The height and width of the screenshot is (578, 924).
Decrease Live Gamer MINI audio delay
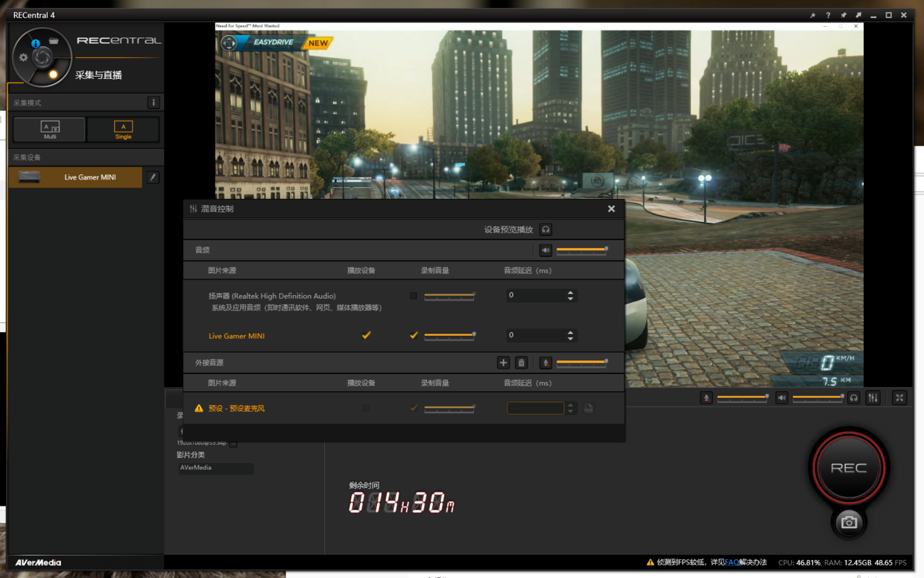click(571, 339)
